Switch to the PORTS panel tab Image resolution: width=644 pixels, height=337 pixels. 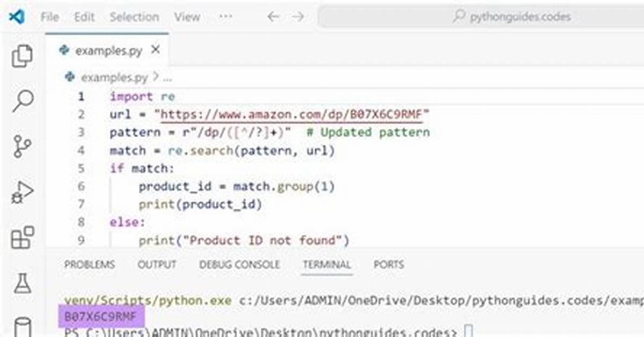pos(389,265)
